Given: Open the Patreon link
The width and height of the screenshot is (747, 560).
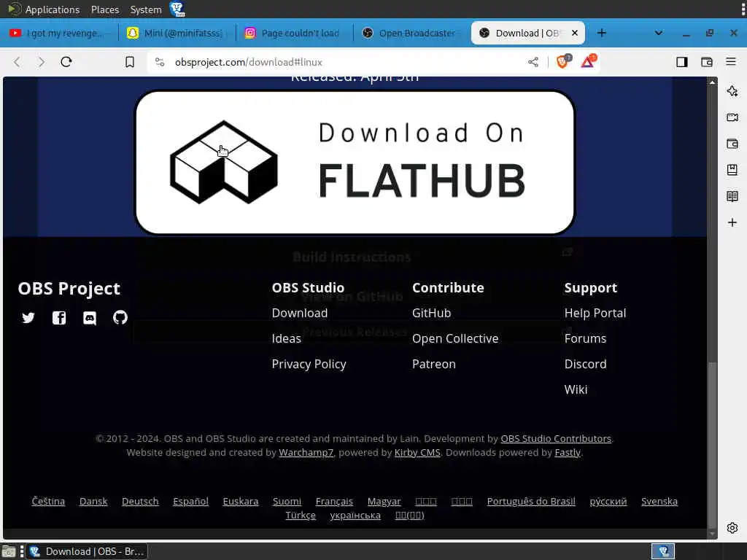Looking at the screenshot, I should click(x=434, y=365).
